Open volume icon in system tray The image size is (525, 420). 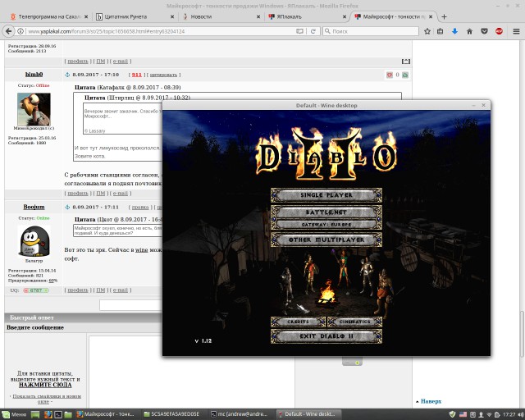[520, 414]
